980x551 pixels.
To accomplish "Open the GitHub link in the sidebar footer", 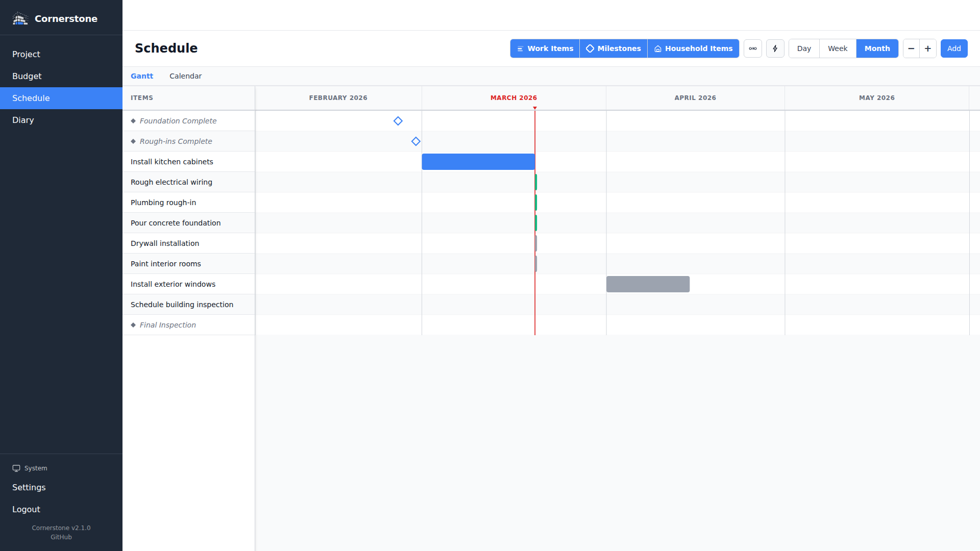I will pos(61,537).
